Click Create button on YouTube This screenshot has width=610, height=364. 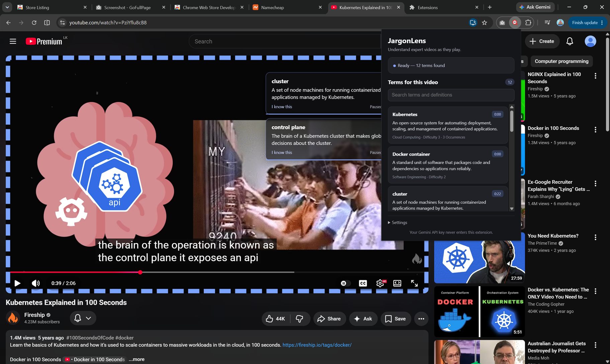(542, 41)
